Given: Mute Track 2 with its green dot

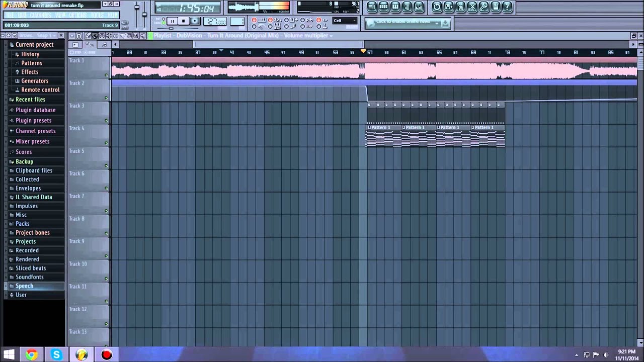Looking at the screenshot, I should tap(106, 98).
